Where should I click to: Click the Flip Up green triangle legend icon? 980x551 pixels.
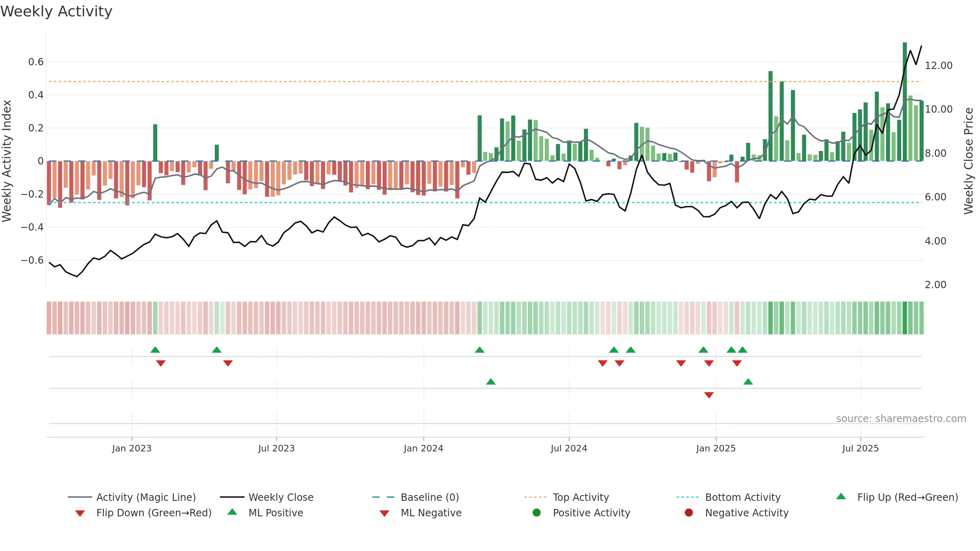[841, 496]
